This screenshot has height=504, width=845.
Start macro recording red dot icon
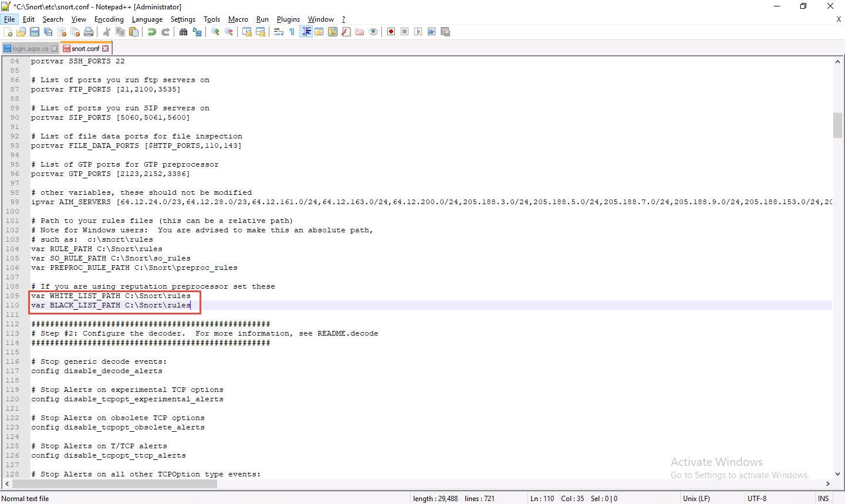[x=391, y=32]
